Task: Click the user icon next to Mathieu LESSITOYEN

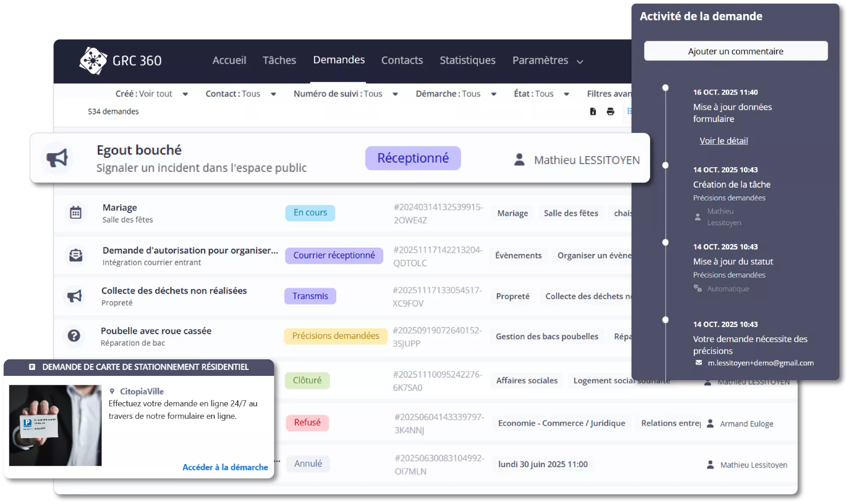Action: 519,160
